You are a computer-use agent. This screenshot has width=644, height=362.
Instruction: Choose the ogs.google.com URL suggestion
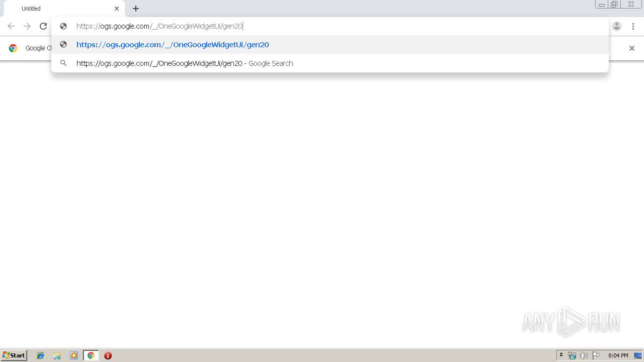pos(330,45)
